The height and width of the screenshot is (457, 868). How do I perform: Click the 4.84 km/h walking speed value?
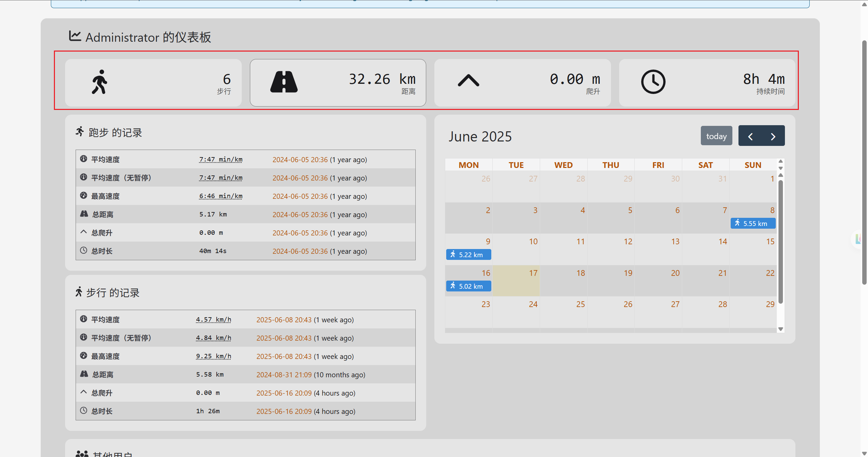point(214,338)
